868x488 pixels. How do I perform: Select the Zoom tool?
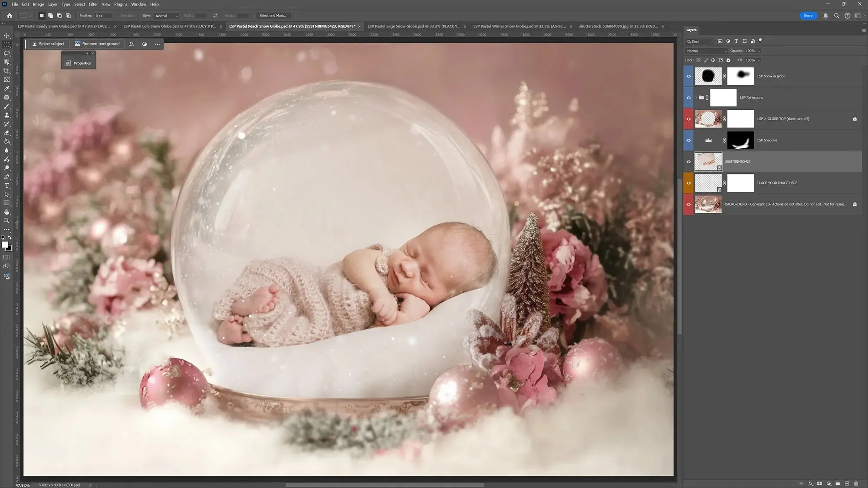tap(7, 221)
